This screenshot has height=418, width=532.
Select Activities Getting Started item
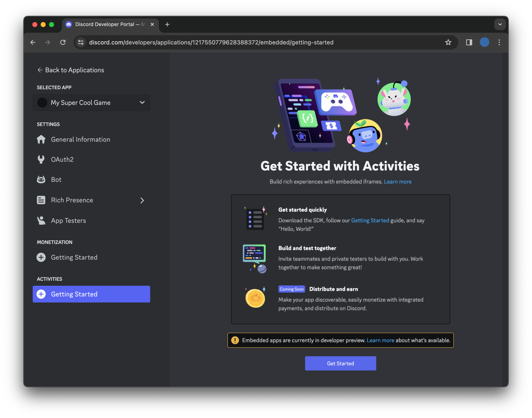[91, 294]
